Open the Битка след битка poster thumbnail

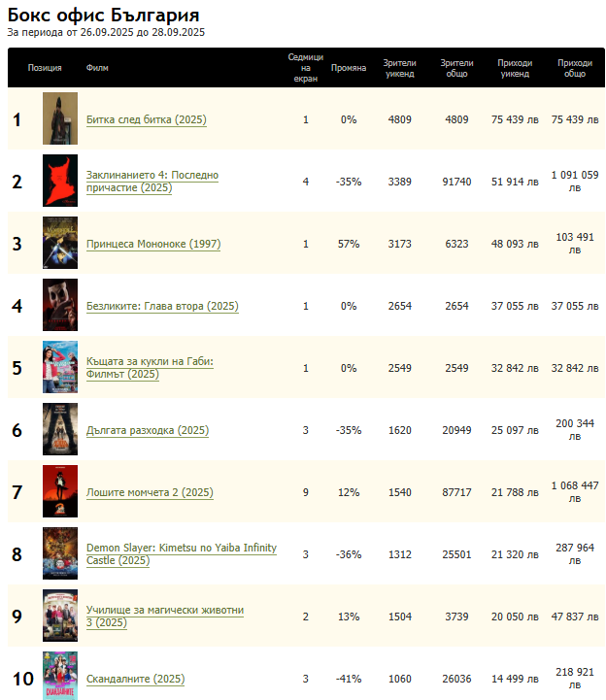click(60, 119)
